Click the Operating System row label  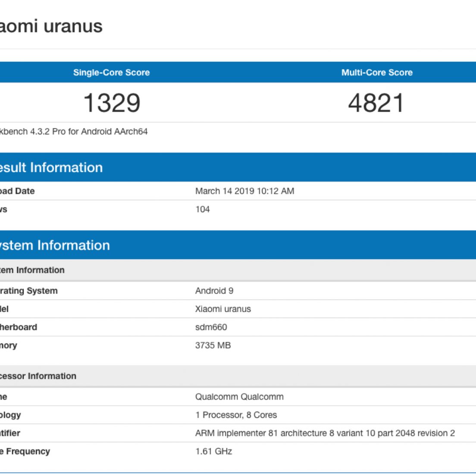pos(28,291)
